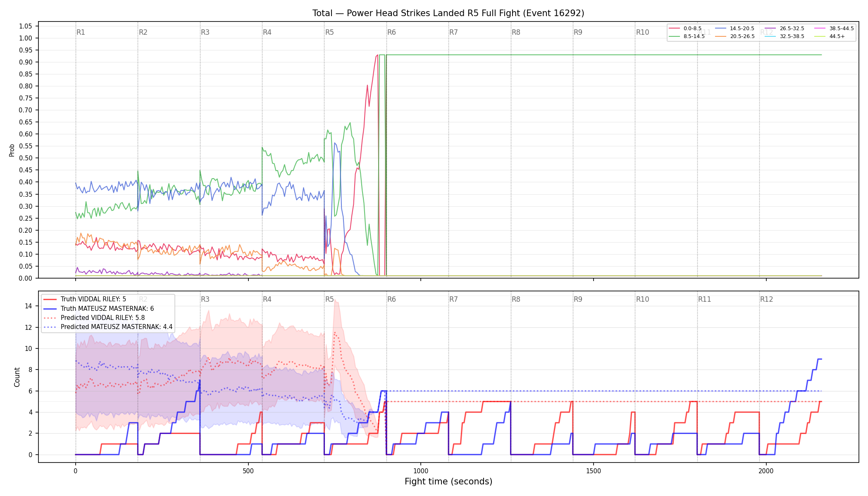Click the R9 round marker in top chart
This screenshot has height=496, width=868.
point(578,32)
